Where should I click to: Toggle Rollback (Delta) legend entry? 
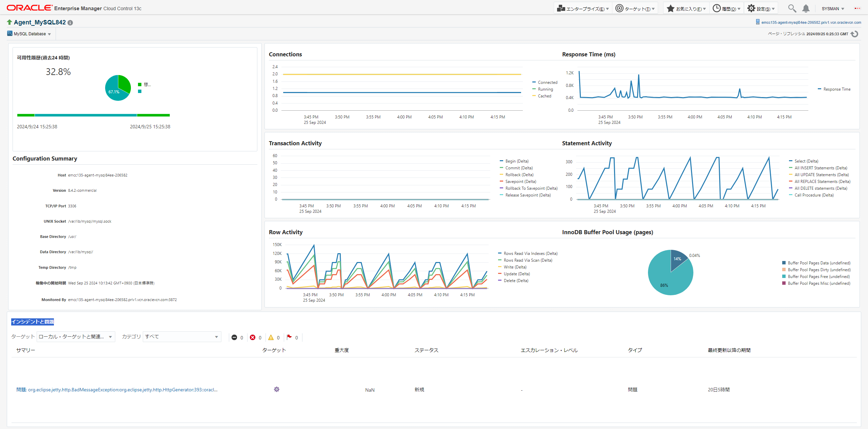coord(516,175)
